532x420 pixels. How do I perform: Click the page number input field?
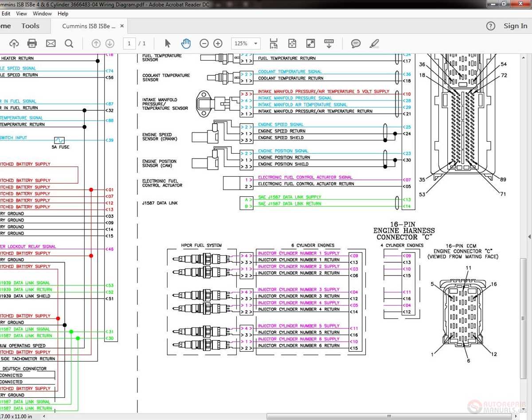[x=129, y=43]
